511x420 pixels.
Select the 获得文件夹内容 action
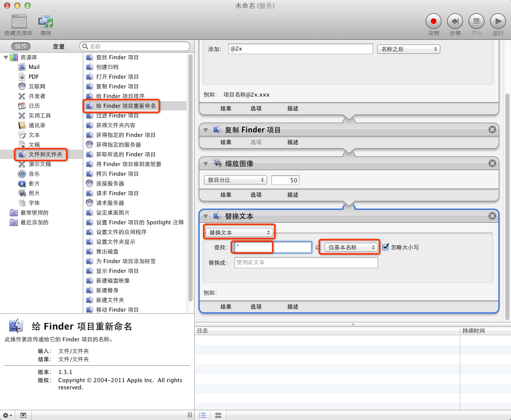pos(115,126)
